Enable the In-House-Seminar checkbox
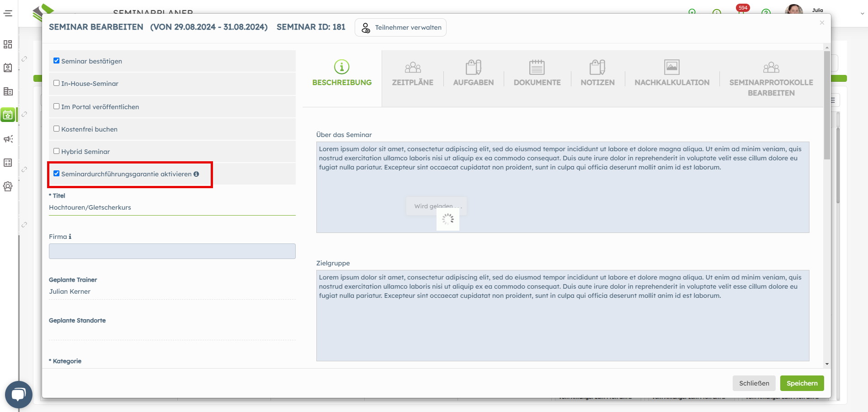 click(x=57, y=83)
